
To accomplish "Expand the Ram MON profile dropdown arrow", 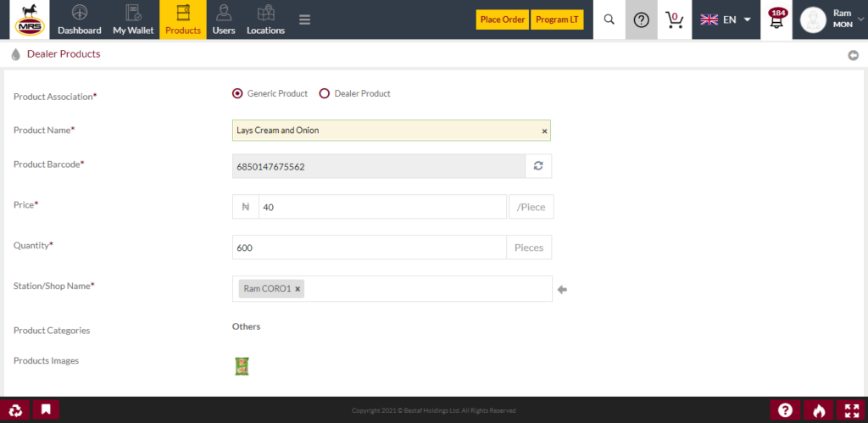I will (860, 19).
